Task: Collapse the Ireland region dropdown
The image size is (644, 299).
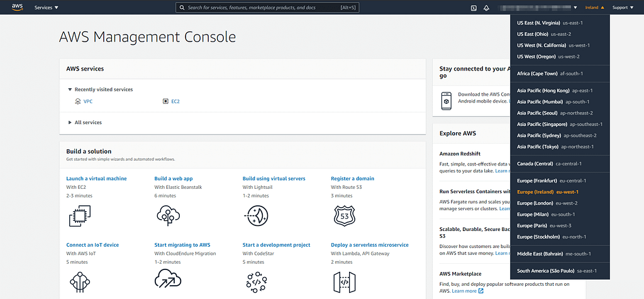Action: point(595,8)
